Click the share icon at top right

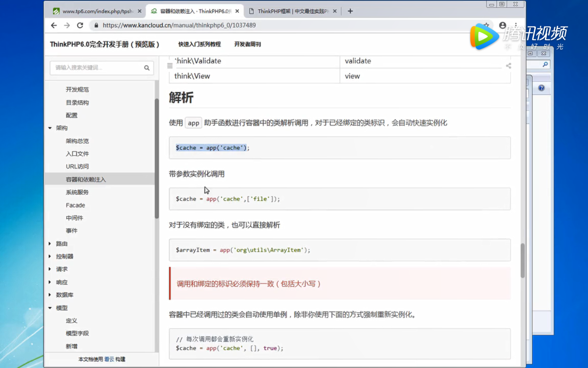(x=509, y=66)
